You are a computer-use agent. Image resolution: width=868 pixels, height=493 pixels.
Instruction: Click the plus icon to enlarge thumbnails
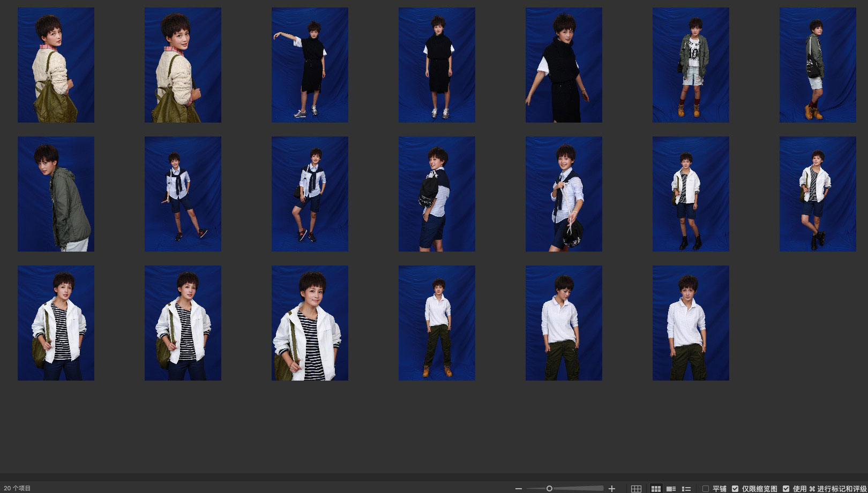coord(612,489)
